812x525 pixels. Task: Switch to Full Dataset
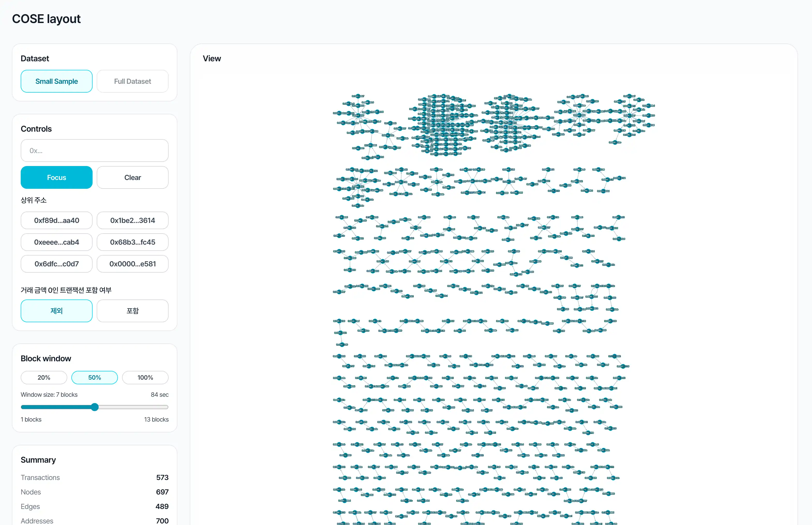click(x=132, y=81)
